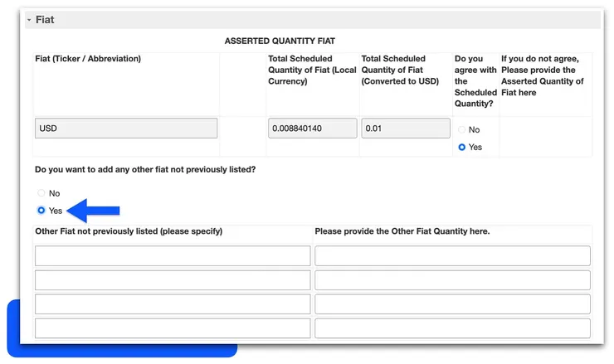Click the USD fiat ticker field

pos(126,129)
